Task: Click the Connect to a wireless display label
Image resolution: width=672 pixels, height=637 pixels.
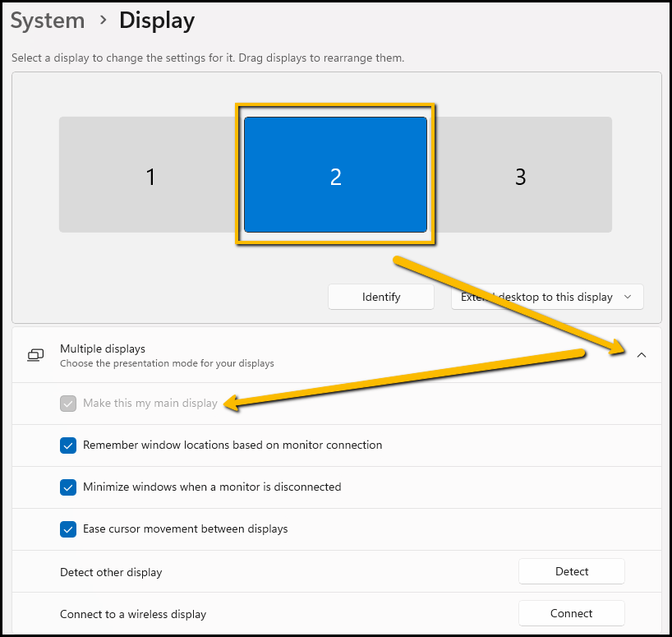Action: point(133,614)
